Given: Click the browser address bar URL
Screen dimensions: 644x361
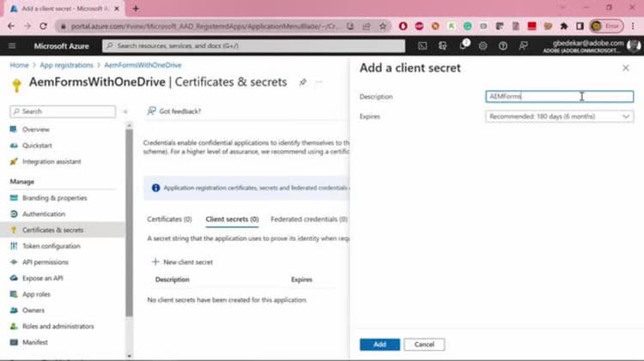Looking at the screenshot, I should point(204,27).
